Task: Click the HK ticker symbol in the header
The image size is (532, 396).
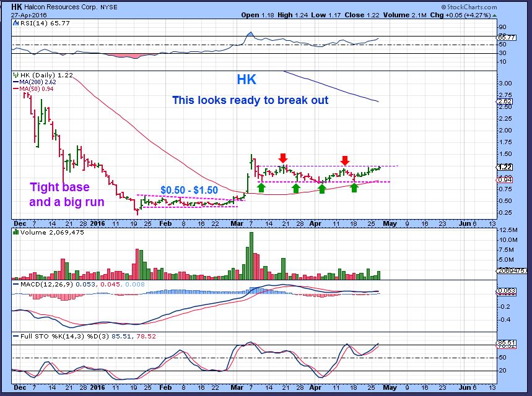Action: click(x=17, y=7)
